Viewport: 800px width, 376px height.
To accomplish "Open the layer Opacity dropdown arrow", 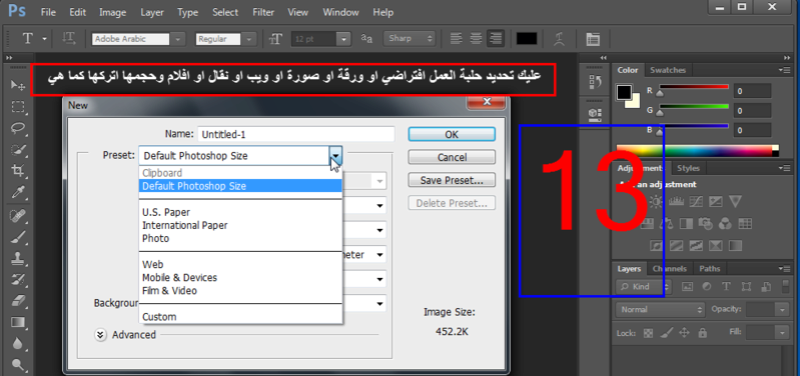I will coord(782,310).
